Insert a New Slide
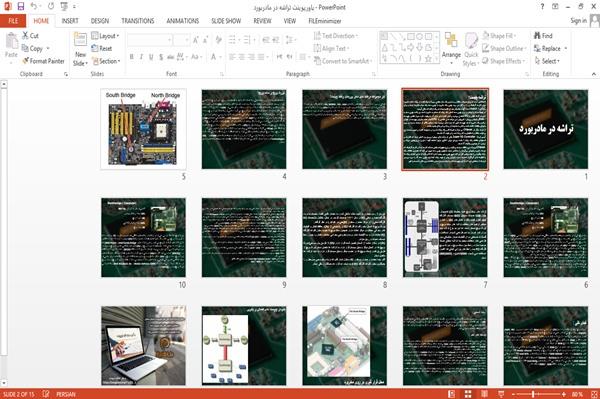Screen dimensions: 600x399 pyautogui.click(x=80, y=50)
